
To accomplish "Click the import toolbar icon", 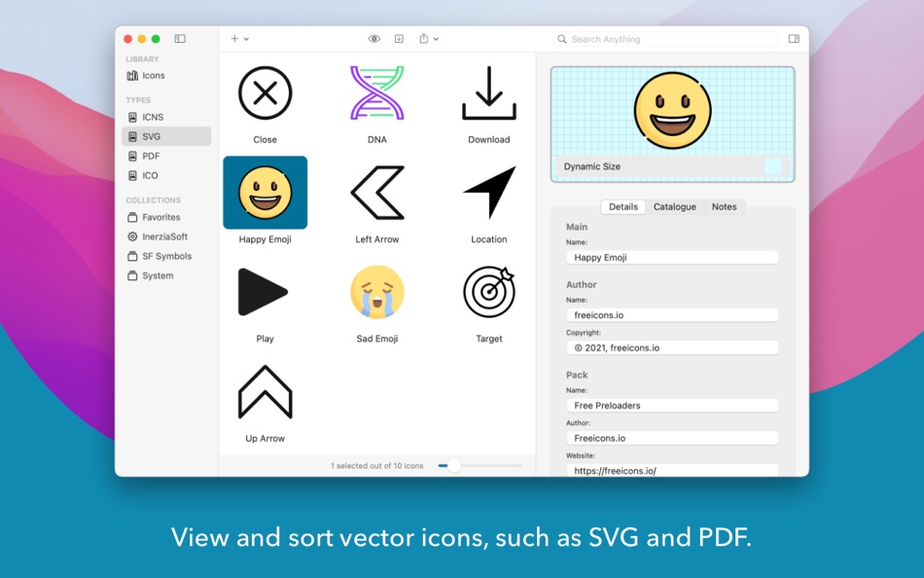I will (399, 39).
